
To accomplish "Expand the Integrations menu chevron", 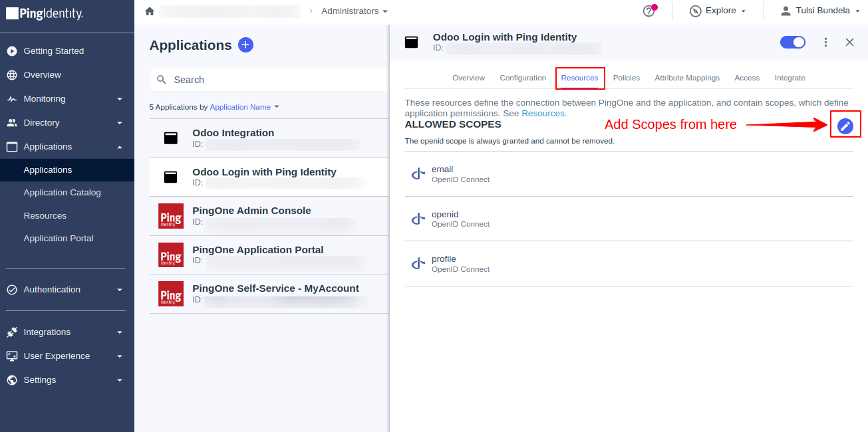I will [x=120, y=332].
